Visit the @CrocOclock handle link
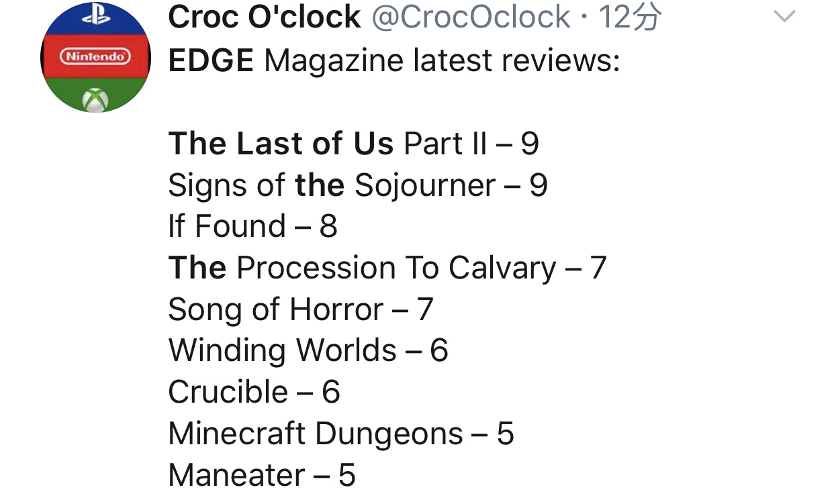This screenshot has height=504, width=834. coord(471,17)
